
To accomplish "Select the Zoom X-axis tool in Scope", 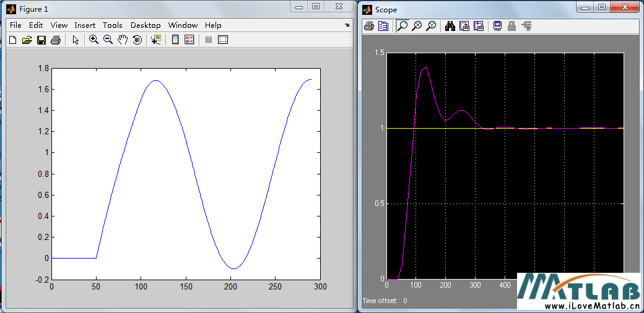I will click(x=417, y=26).
